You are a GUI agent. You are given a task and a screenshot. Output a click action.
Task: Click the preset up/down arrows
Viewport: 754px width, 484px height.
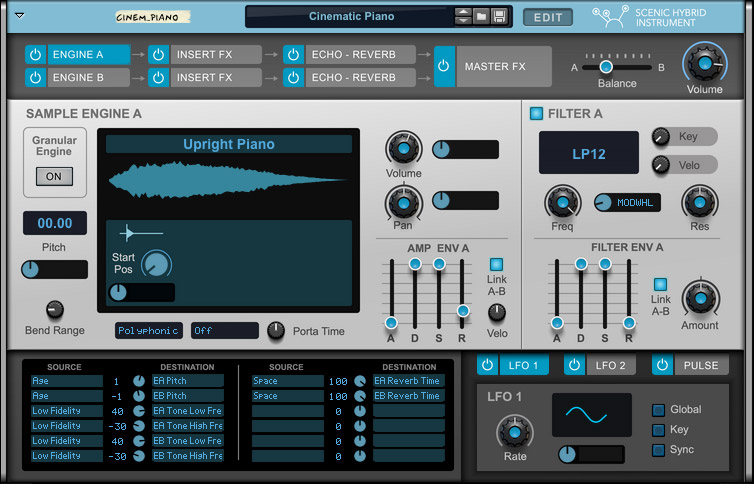[463, 16]
